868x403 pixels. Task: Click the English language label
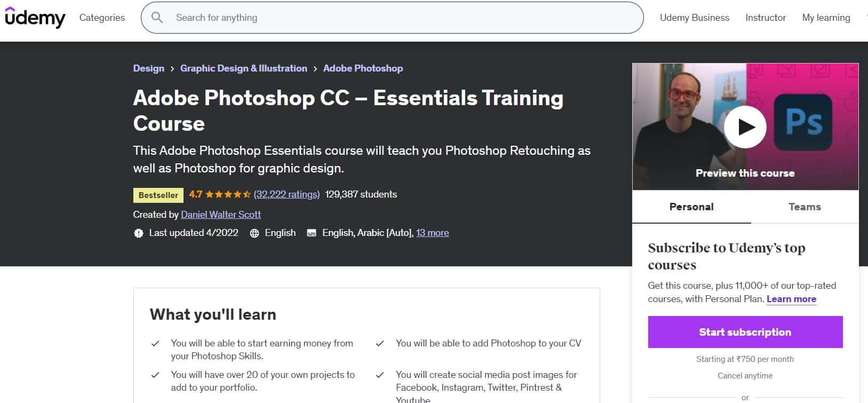[280, 233]
